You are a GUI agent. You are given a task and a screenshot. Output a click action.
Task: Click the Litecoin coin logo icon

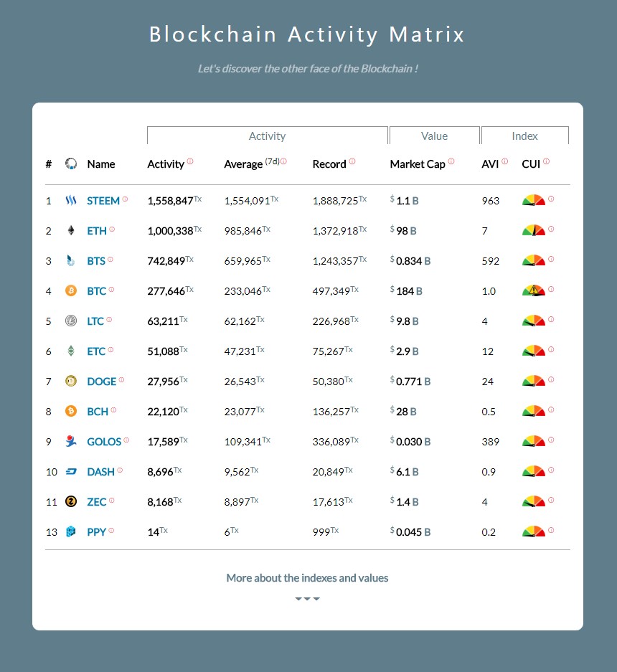[70, 321]
